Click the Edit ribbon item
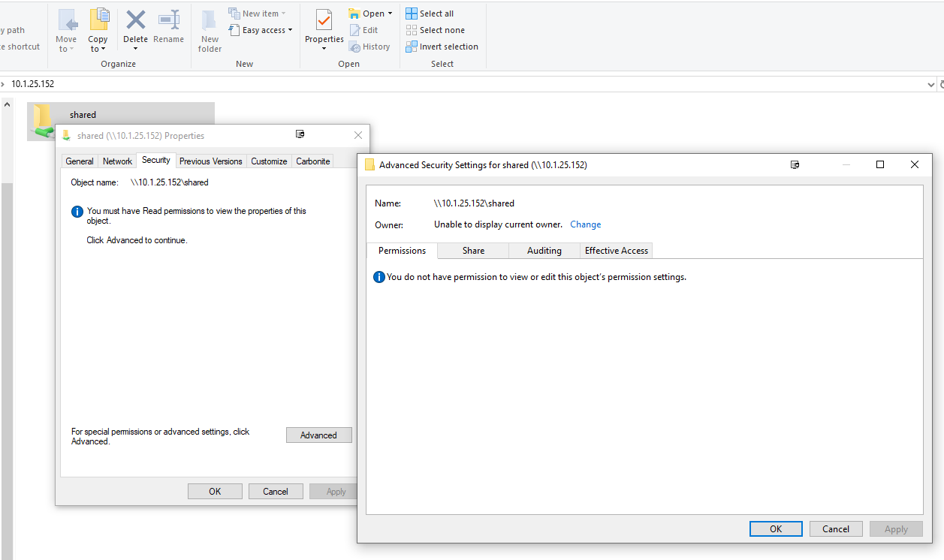This screenshot has width=944, height=560. (x=363, y=30)
